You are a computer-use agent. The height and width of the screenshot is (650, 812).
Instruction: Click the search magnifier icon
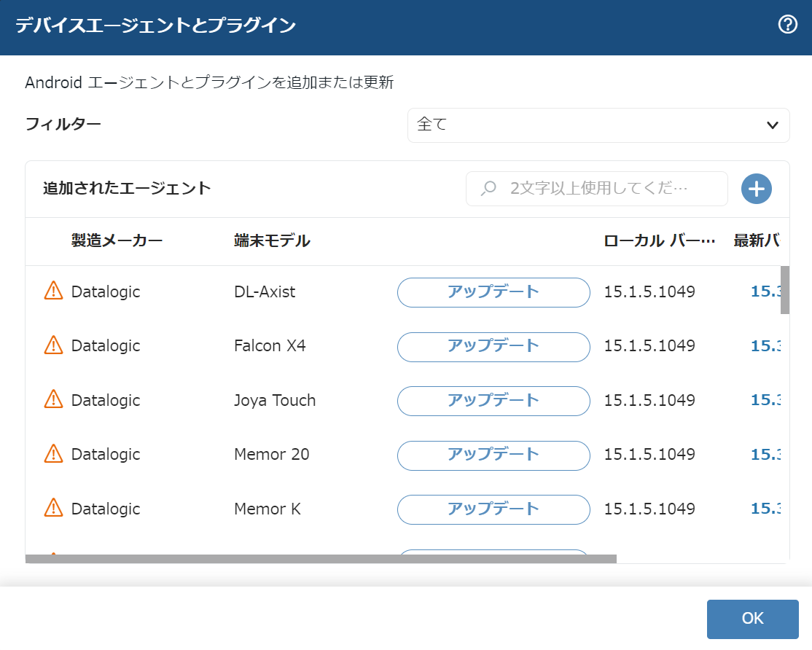(x=488, y=189)
